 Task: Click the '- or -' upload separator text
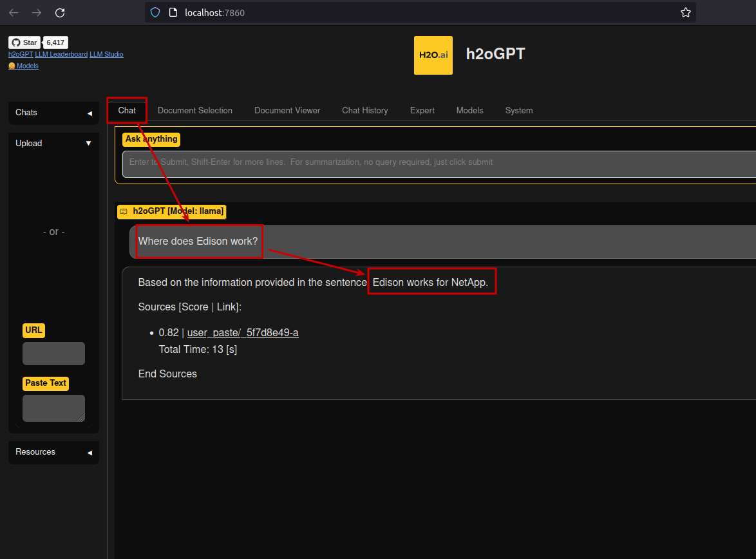pos(53,231)
